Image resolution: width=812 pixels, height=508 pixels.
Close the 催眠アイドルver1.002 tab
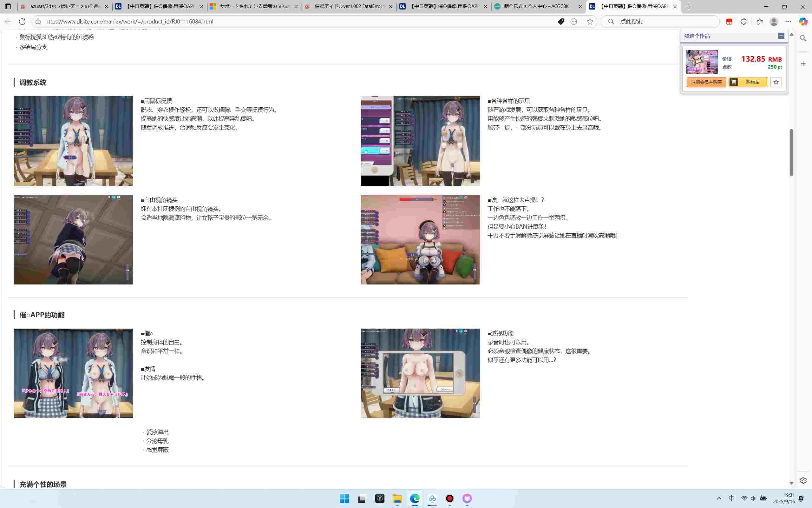390,6
